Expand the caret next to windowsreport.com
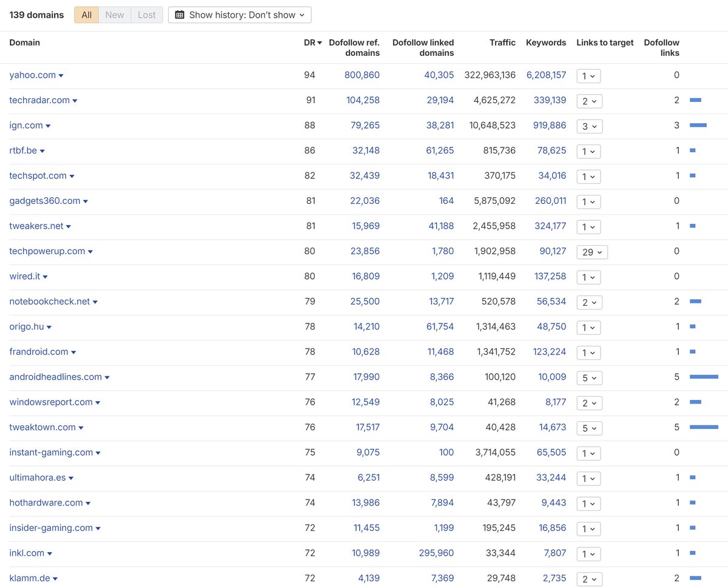 (98, 403)
